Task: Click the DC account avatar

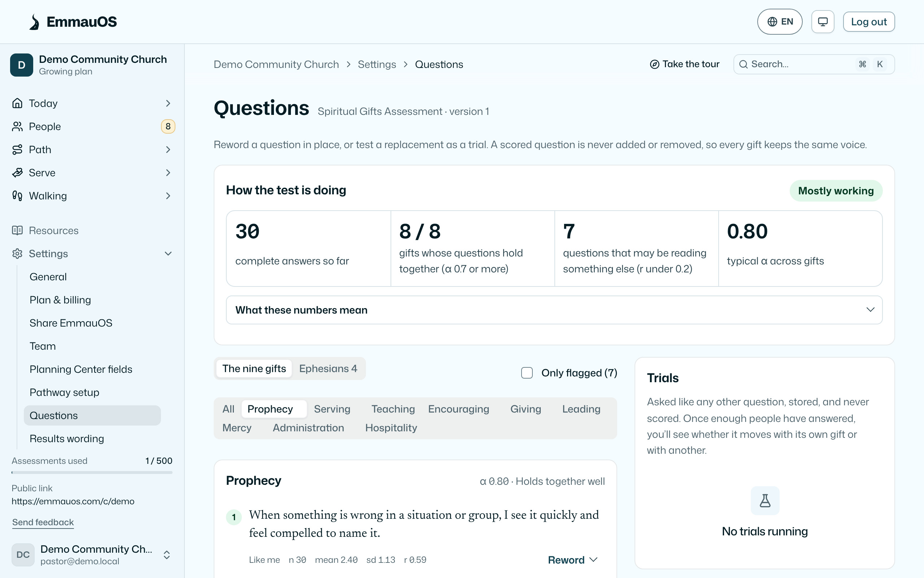Action: point(23,555)
